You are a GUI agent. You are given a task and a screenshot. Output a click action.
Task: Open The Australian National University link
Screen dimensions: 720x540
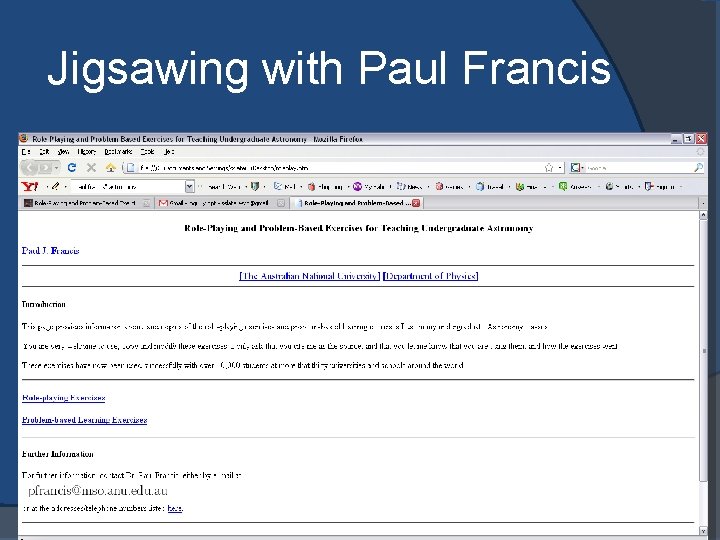309,276
